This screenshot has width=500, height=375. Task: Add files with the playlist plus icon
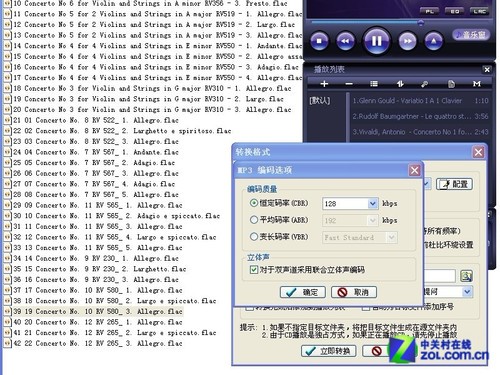click(324, 84)
